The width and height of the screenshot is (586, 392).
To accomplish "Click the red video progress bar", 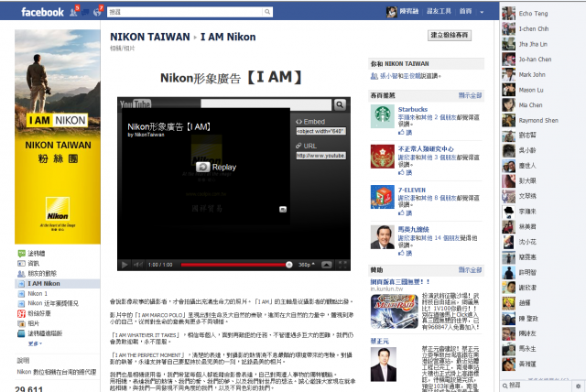I will coord(233,265).
